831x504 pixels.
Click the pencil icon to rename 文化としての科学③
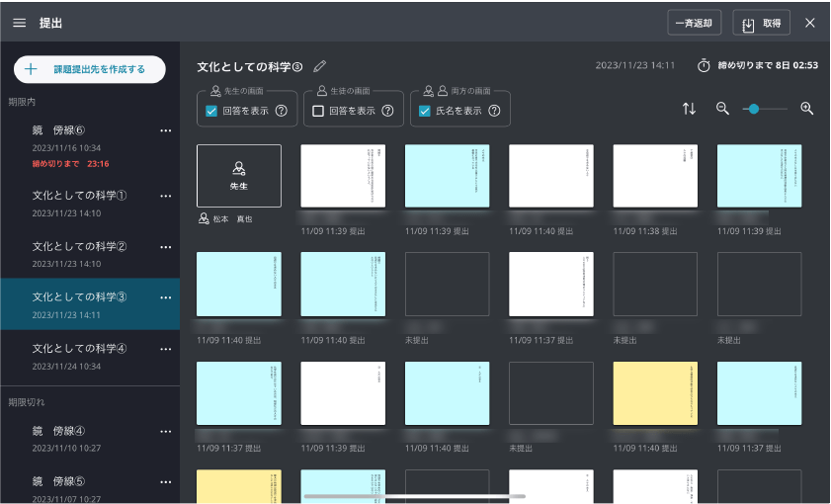click(x=319, y=66)
